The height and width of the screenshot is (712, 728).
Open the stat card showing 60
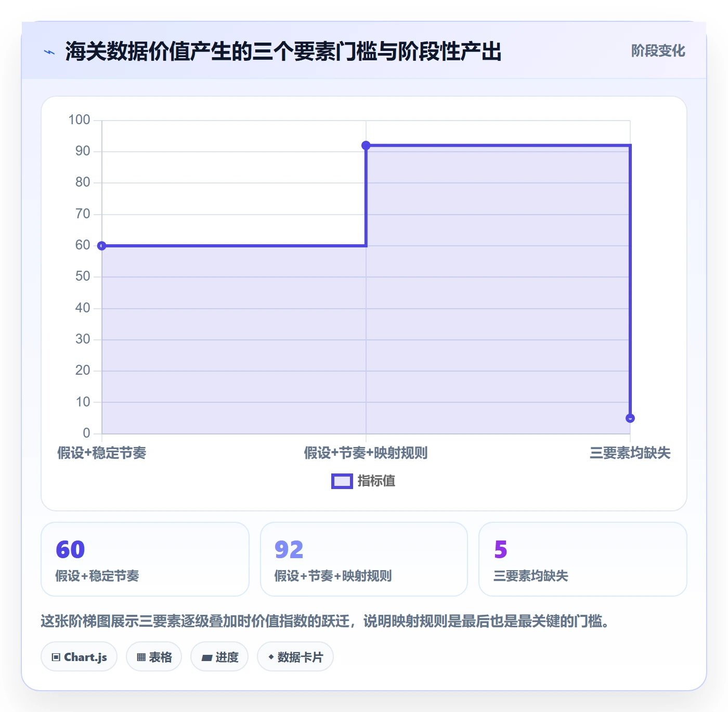tap(145, 559)
